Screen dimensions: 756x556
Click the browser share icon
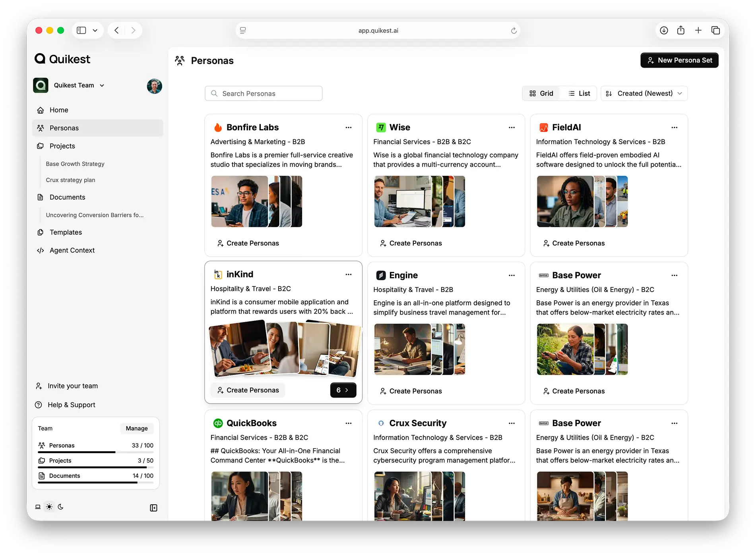tap(681, 30)
